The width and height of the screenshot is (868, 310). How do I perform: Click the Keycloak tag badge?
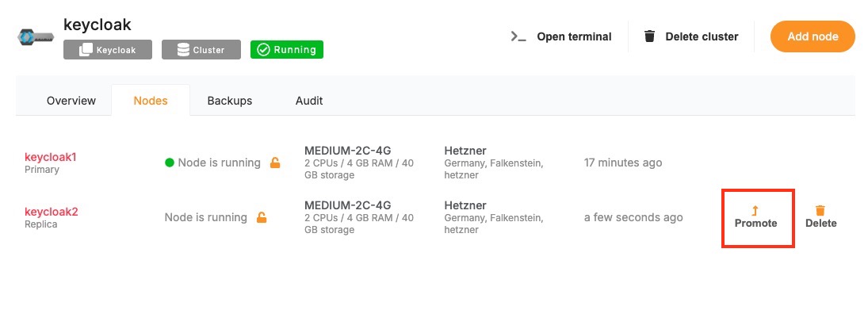click(x=107, y=50)
